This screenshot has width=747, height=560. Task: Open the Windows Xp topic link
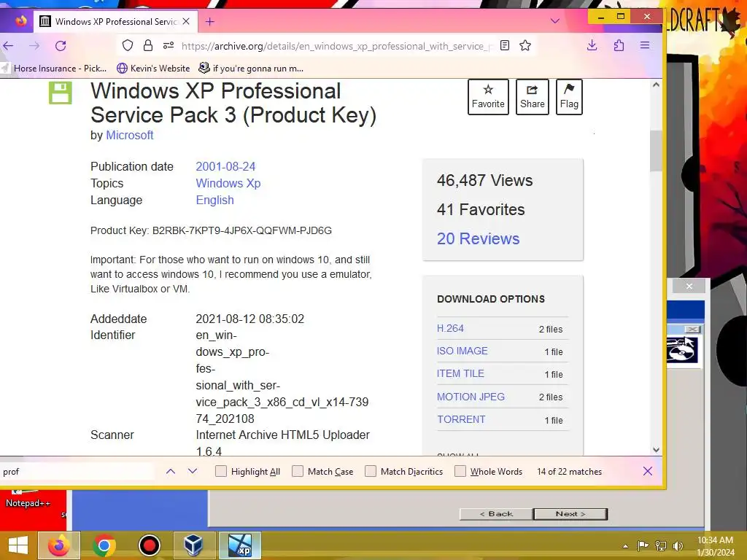228,183
